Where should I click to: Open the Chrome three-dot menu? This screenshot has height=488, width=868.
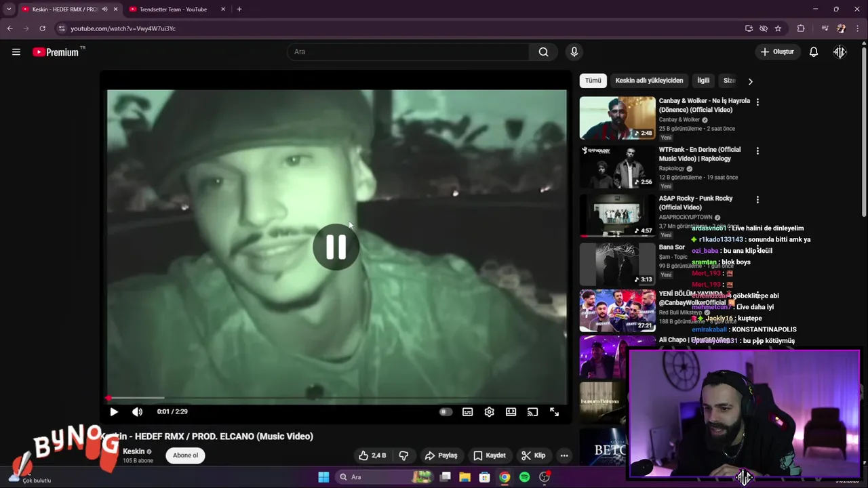pyautogui.click(x=858, y=28)
